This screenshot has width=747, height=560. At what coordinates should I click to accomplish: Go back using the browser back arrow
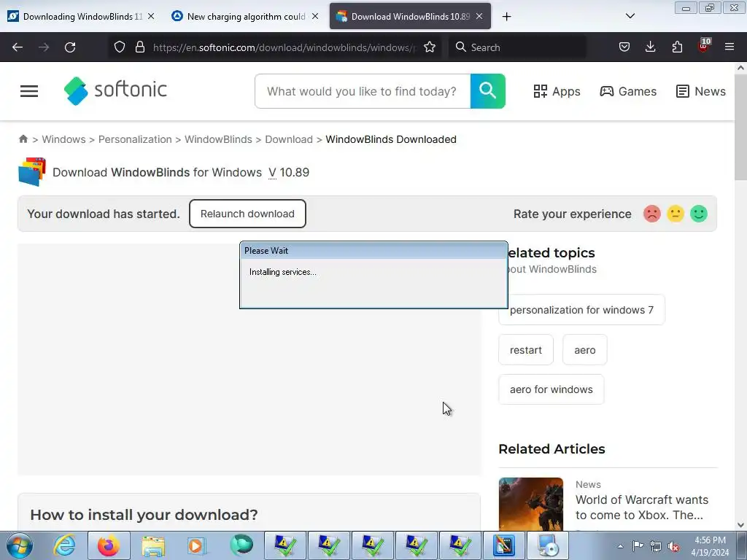point(18,47)
